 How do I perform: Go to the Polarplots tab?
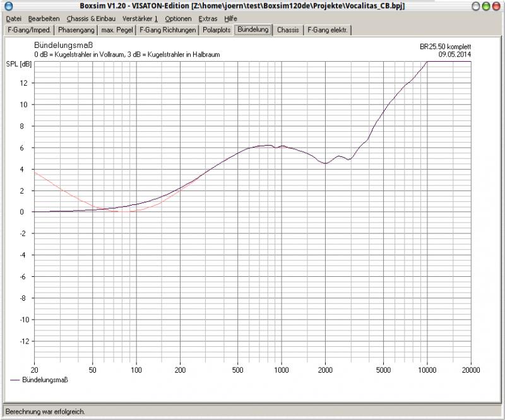pyautogui.click(x=217, y=30)
